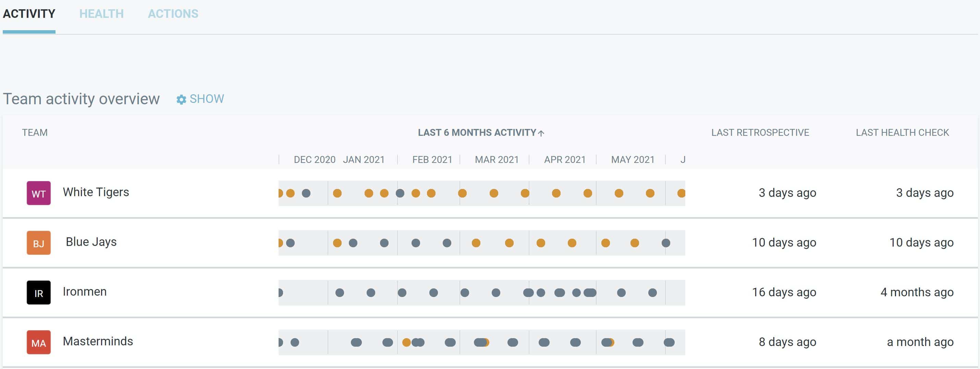Click the gray dot in White Tigers December activity

306,193
